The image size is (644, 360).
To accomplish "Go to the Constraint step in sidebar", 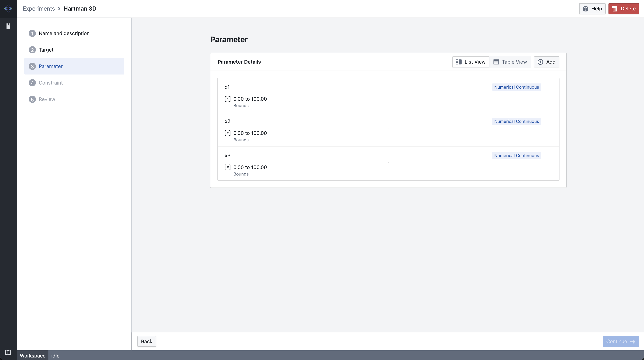I will pyautogui.click(x=51, y=83).
